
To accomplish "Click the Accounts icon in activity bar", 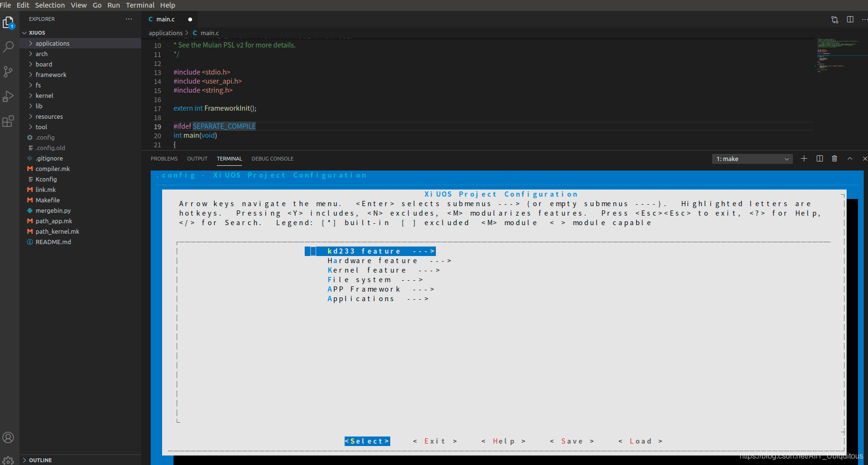I will [9, 437].
